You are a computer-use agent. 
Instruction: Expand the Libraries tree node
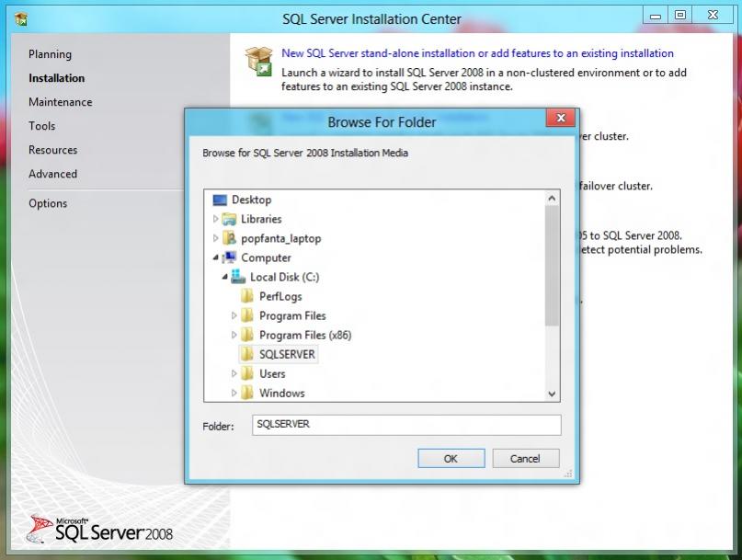tap(215, 219)
